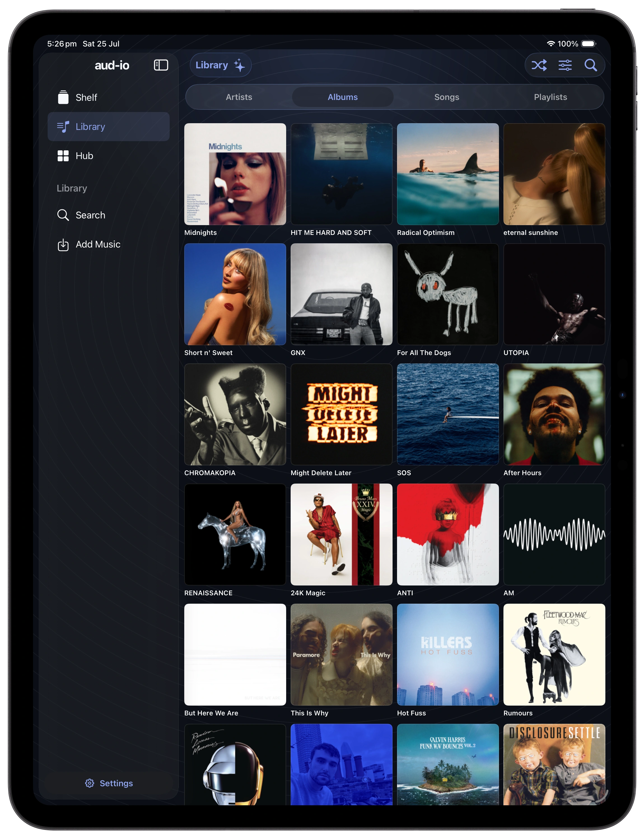The height and width of the screenshot is (840, 644).
Task: Click the aud-io app title
Action: [x=112, y=65]
